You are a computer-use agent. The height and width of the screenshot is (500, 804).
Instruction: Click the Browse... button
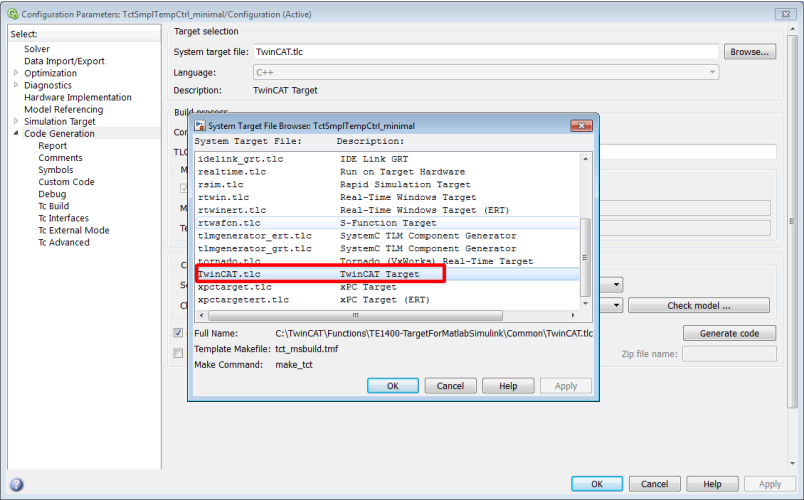(749, 52)
